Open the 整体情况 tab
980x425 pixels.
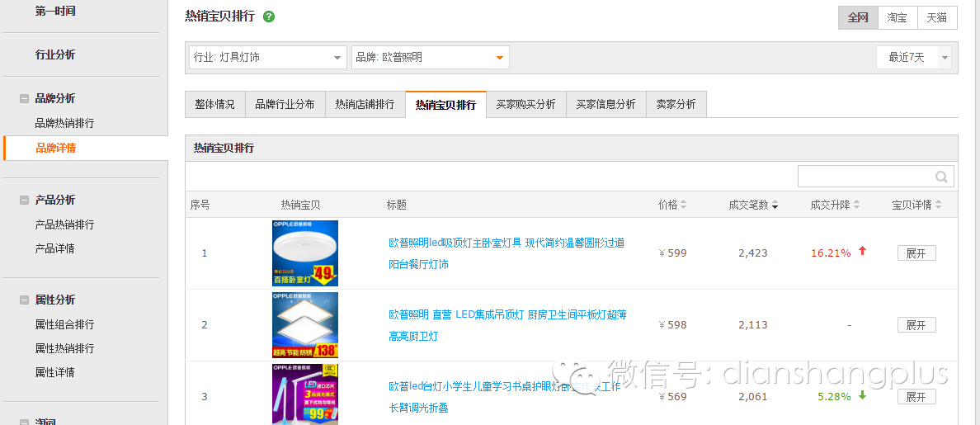(x=215, y=104)
